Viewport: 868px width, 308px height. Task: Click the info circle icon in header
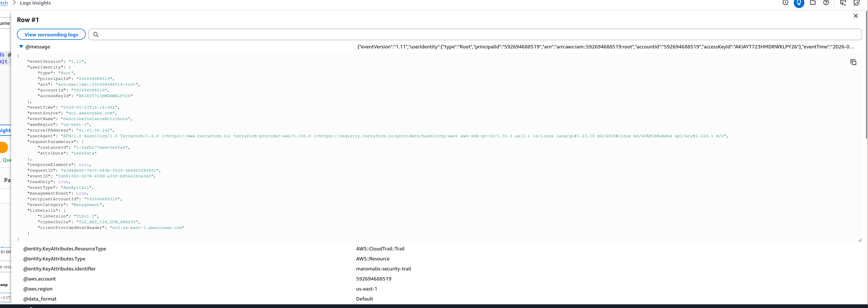click(785, 3)
